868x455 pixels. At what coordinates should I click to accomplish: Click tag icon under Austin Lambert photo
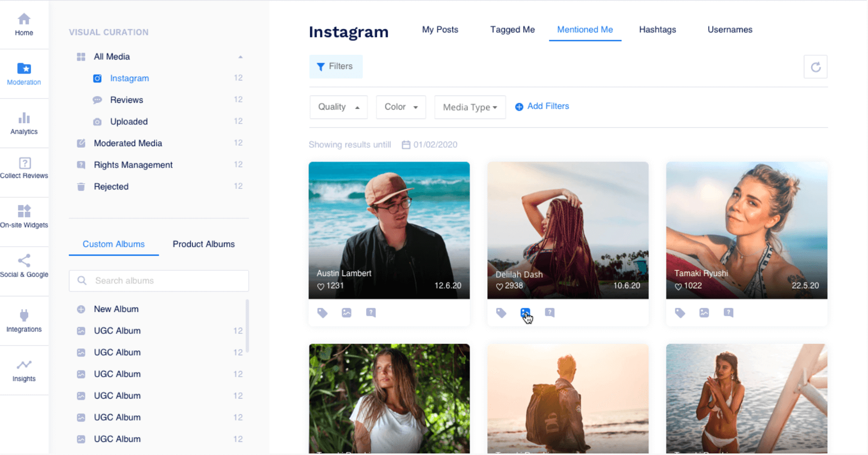coord(322,313)
